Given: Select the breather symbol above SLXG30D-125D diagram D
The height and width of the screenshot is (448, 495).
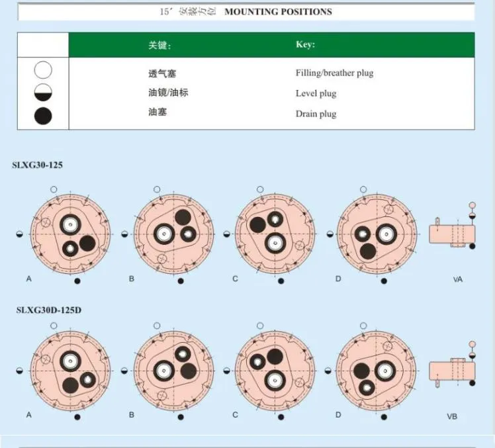Looking at the screenshot, I should tap(363, 326).
